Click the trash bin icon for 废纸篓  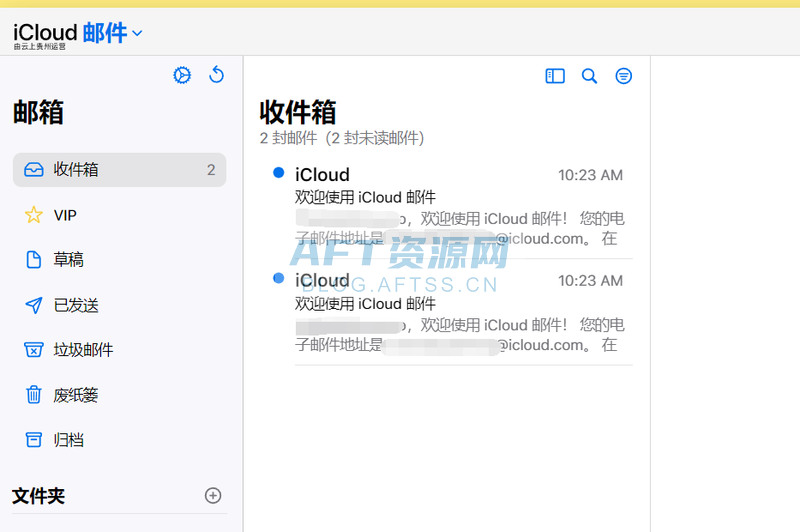point(34,395)
